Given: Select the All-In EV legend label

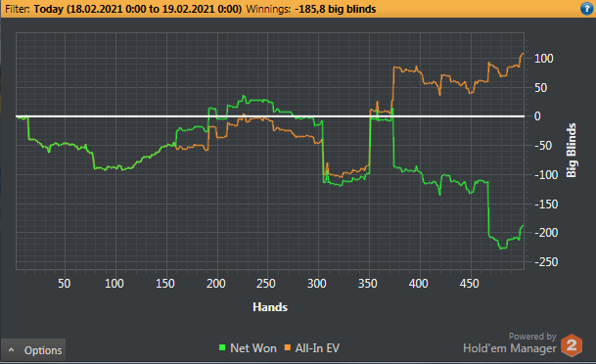Looking at the screenshot, I should pyautogui.click(x=317, y=348).
